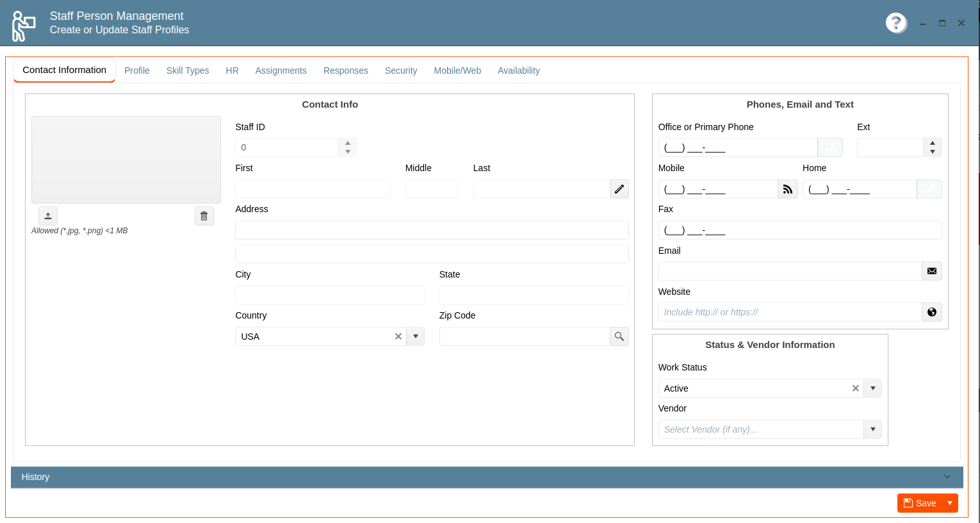This screenshot has height=523, width=980.
Task: Open the Country dropdown
Action: point(416,336)
